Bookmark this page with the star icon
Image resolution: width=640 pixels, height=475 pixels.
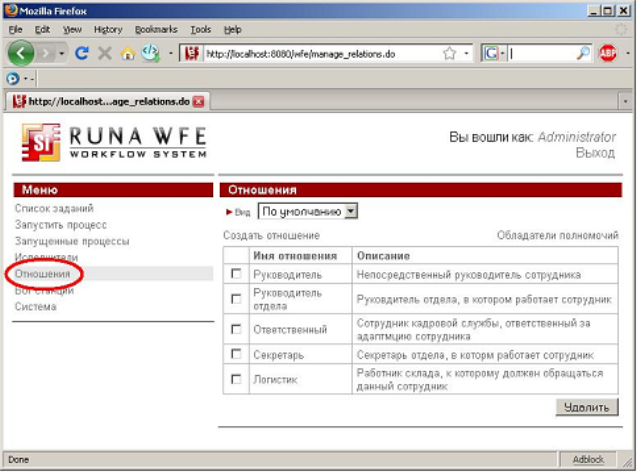[x=449, y=53]
